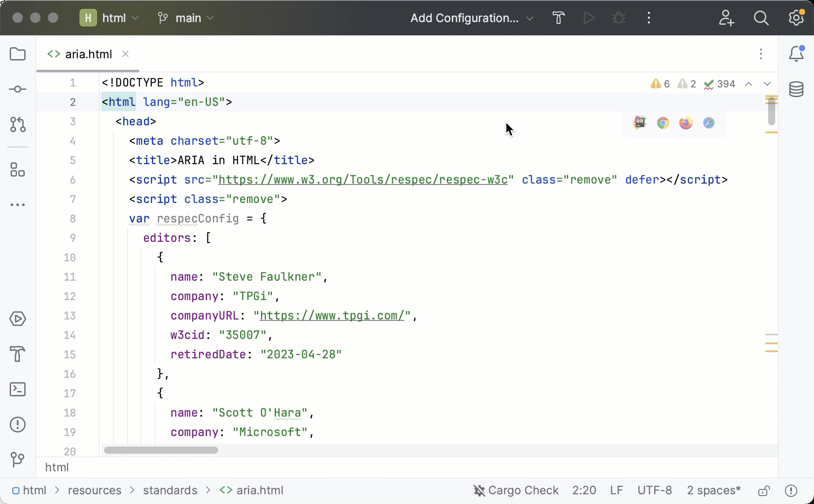Jump to next highlighted problem arrow

point(767,84)
